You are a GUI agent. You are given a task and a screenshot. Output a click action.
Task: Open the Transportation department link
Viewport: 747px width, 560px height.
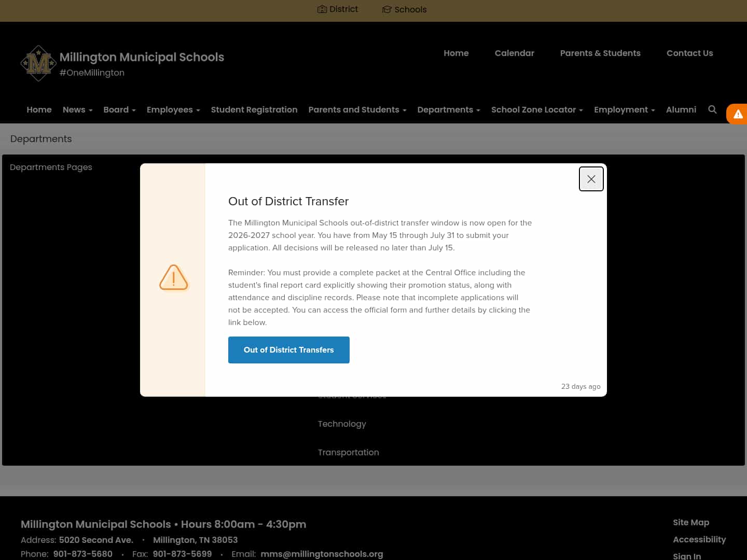pos(348,452)
